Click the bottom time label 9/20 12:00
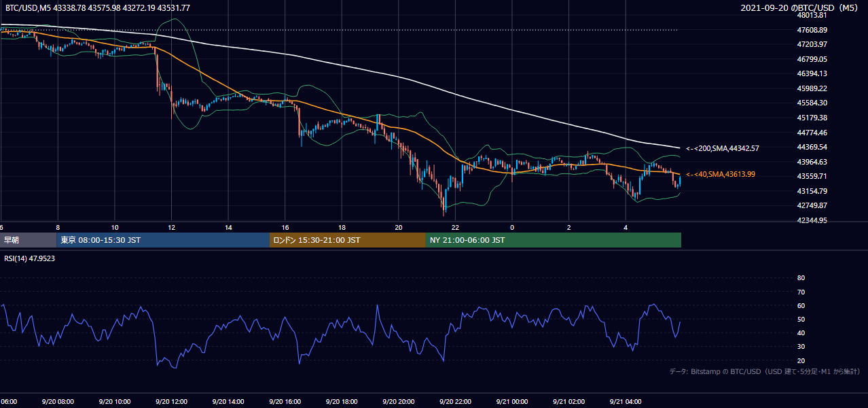 171,402
